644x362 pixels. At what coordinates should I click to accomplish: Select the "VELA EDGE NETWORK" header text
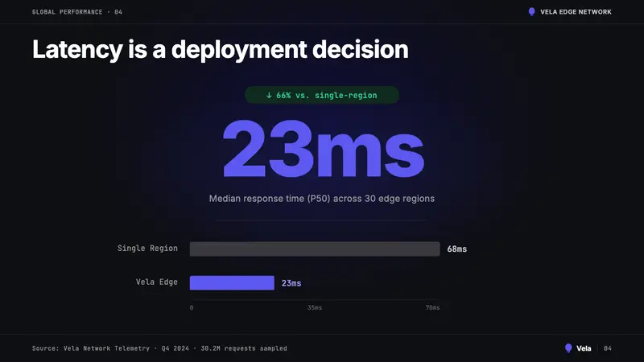(x=576, y=12)
